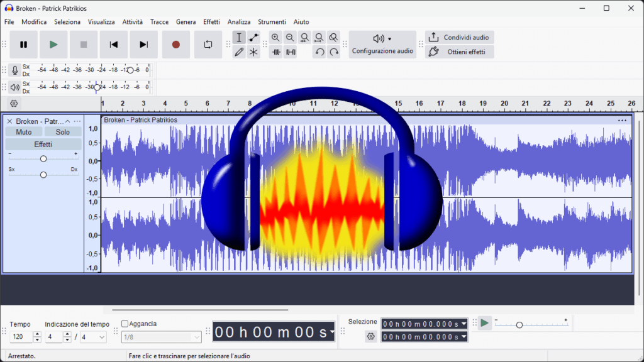Open time signature denominator dropdown
Image resolution: width=644 pixels, height=362 pixels.
point(93,337)
